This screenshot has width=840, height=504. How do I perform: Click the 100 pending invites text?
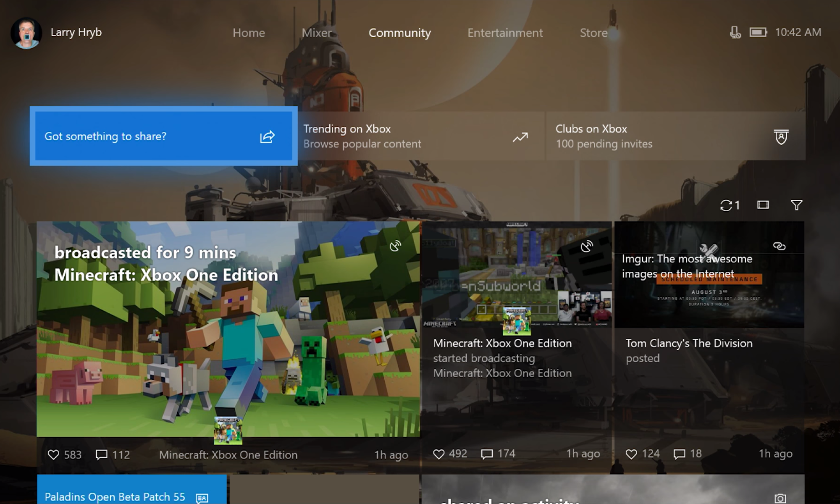tap(604, 144)
